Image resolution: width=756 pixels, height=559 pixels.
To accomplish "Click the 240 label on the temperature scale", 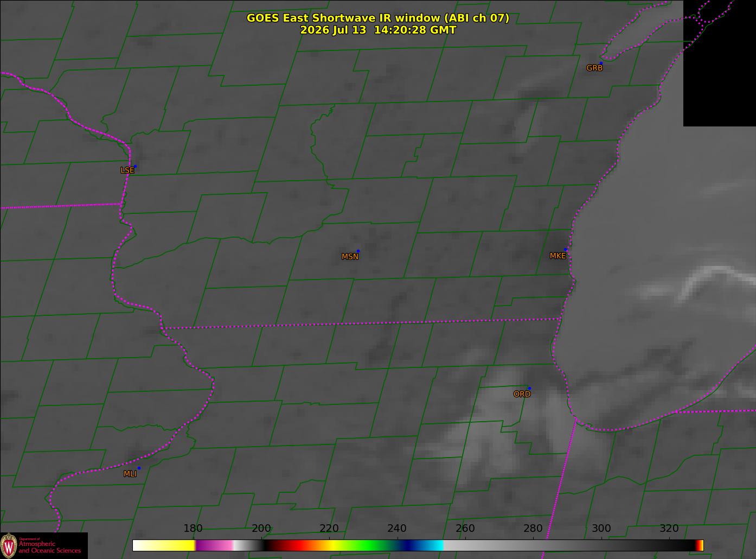I will pyautogui.click(x=397, y=529).
